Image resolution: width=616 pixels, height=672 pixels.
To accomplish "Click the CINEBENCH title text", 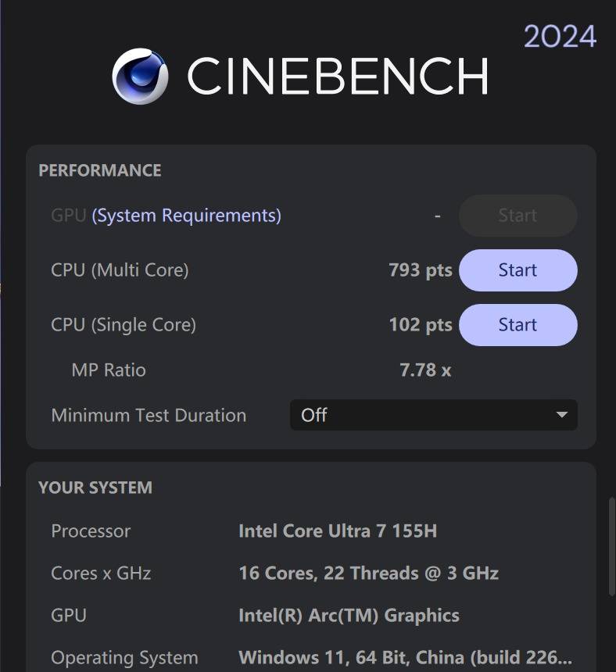I will click(337, 76).
